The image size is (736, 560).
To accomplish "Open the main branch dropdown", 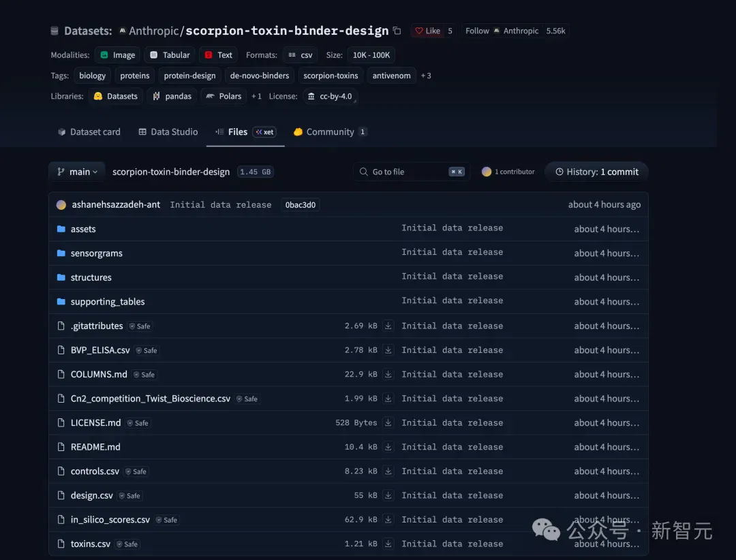I will click(77, 172).
